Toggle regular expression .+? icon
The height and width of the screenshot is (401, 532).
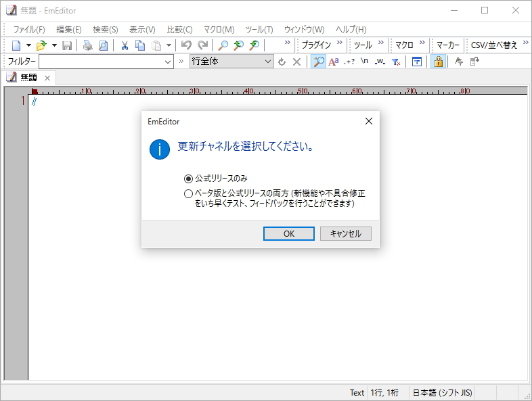[349, 62]
